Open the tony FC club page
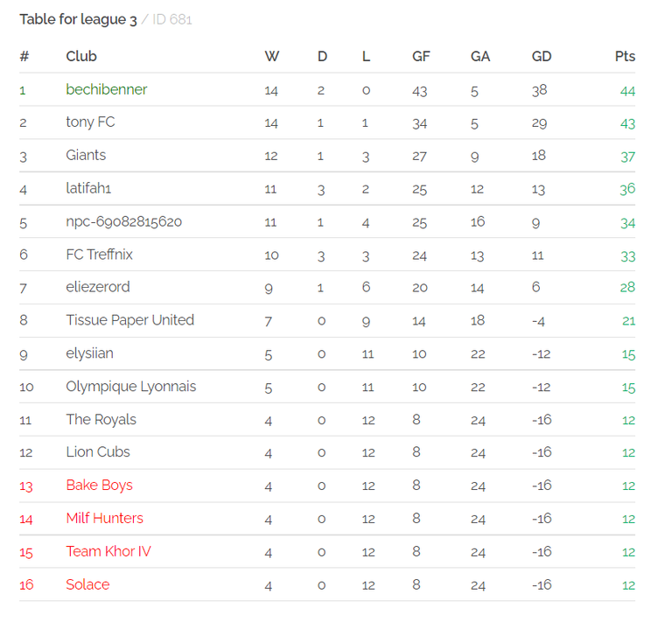Viewport: 672px width, 622px height. pyautogui.click(x=90, y=122)
